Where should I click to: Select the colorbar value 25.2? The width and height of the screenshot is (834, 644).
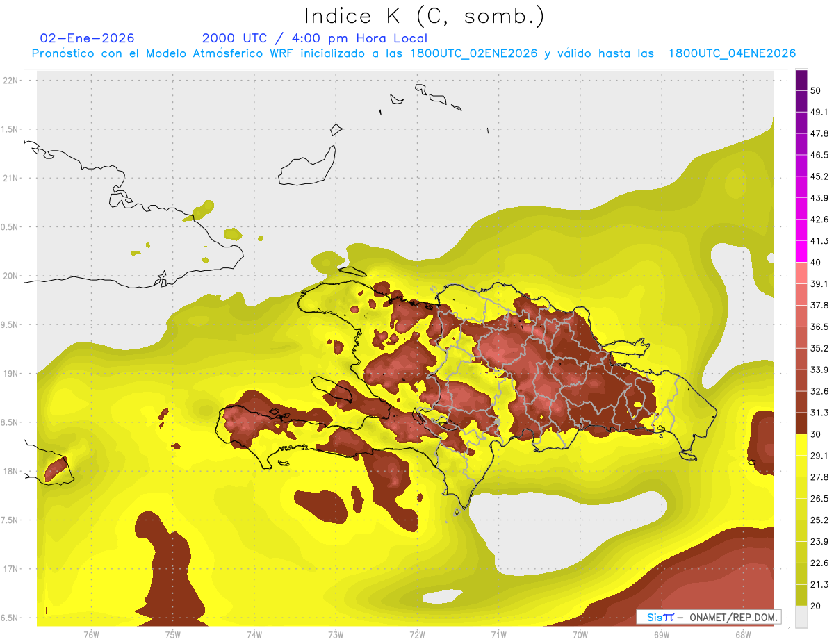coord(819,520)
